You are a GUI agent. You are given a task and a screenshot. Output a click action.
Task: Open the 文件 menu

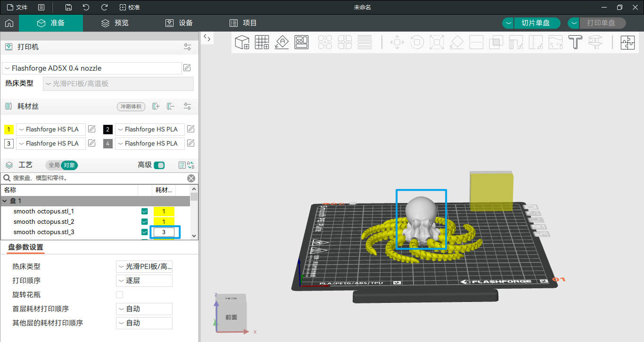[x=17, y=8]
